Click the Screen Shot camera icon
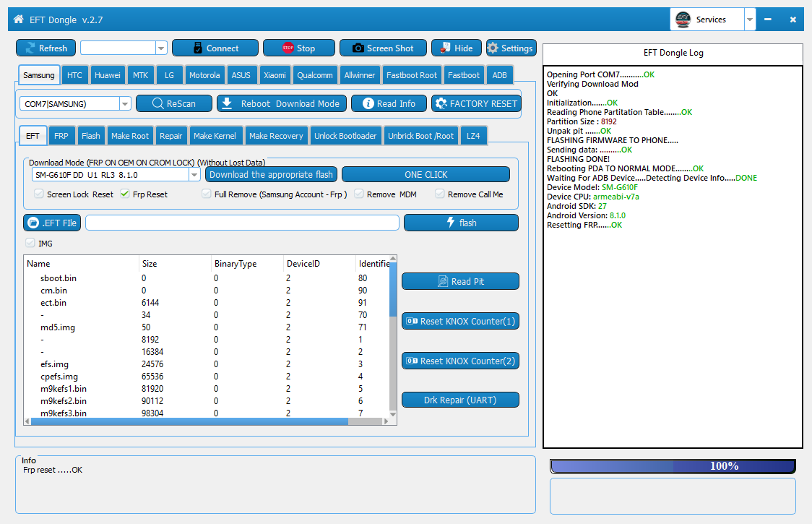The height and width of the screenshot is (524, 812). (358, 48)
